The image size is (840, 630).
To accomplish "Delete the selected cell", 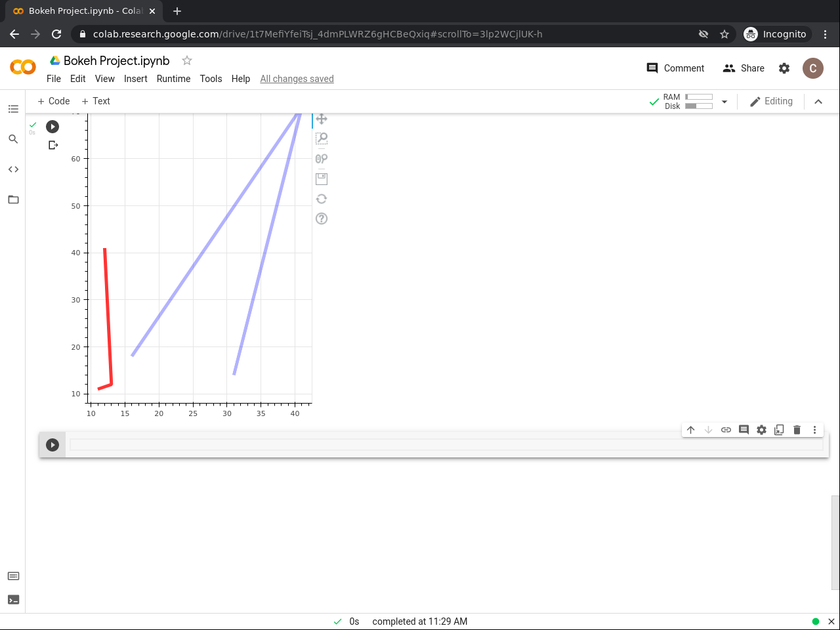I will (797, 430).
